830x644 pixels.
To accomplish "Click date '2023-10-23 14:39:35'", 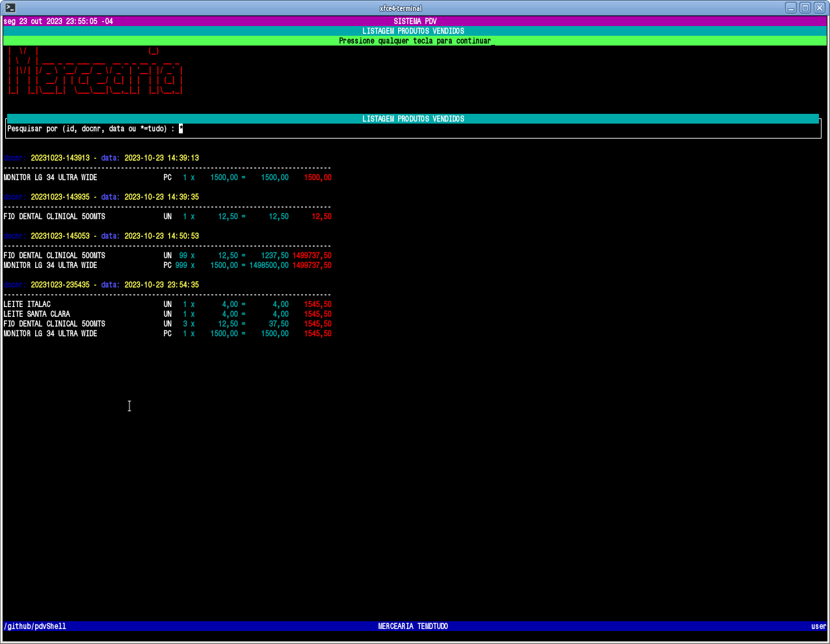I will (x=162, y=197).
